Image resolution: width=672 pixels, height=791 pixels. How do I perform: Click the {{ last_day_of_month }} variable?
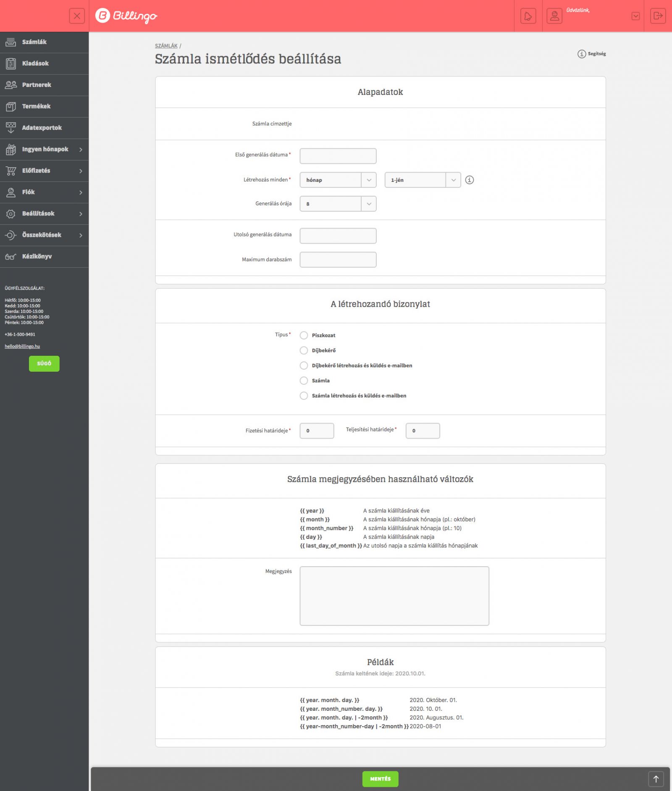coord(331,546)
